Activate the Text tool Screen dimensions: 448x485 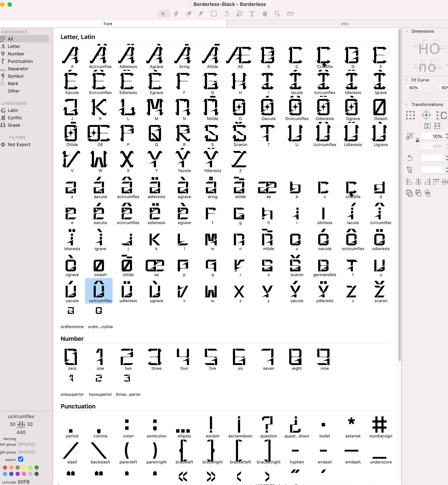click(252, 14)
